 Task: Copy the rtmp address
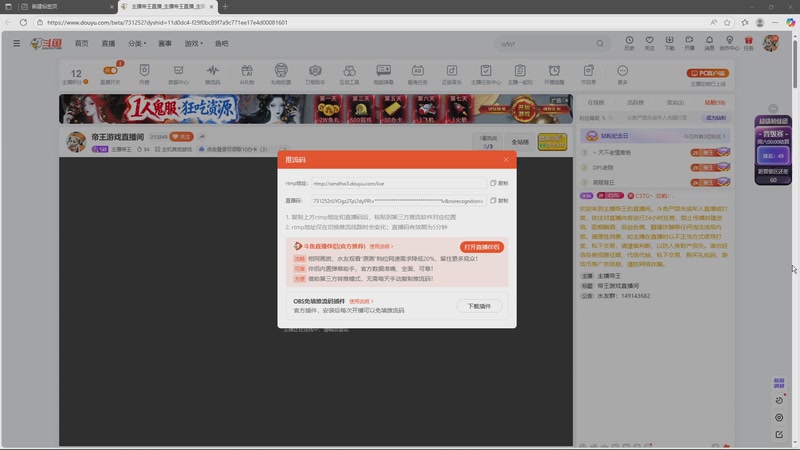[x=499, y=183]
